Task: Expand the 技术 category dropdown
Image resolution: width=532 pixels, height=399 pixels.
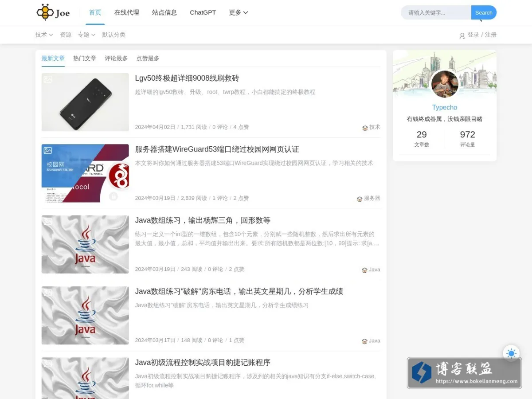Action: click(44, 35)
